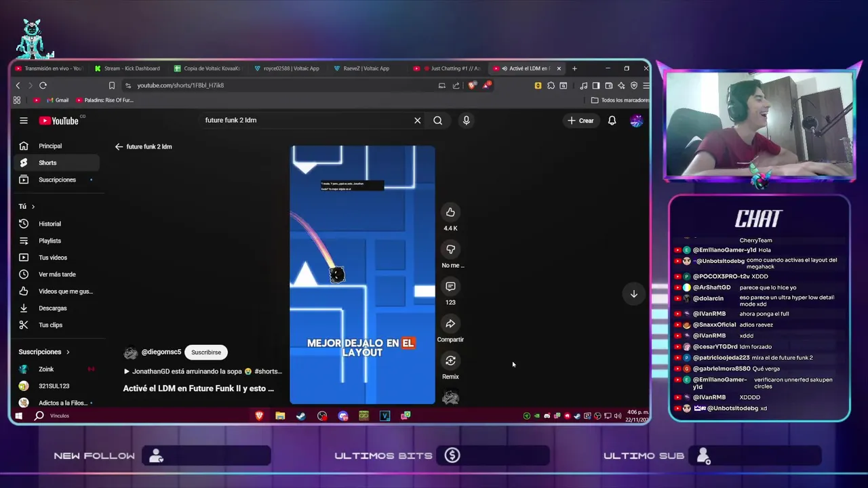Open Descargas in the sidebar

click(56, 308)
